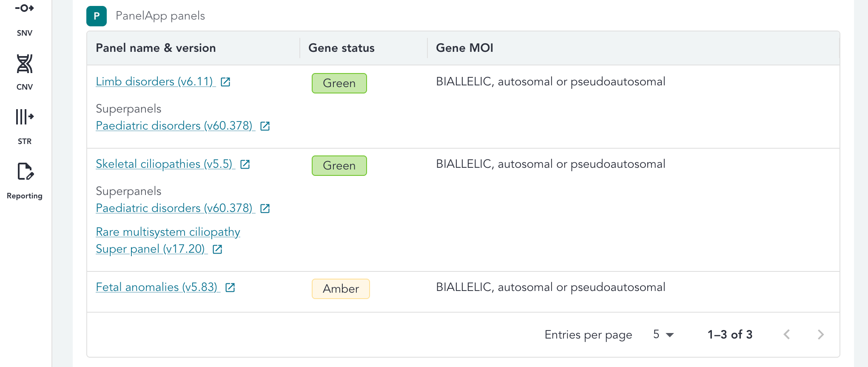The image size is (868, 367).
Task: Click the Panel name & version column header
Action: (156, 48)
